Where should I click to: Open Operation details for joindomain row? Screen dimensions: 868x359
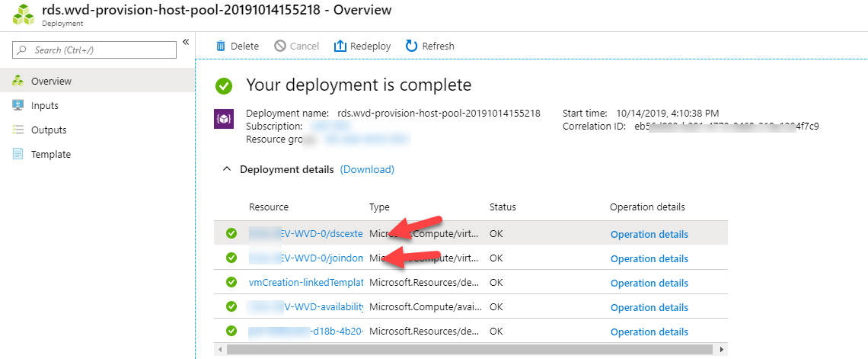tap(649, 258)
